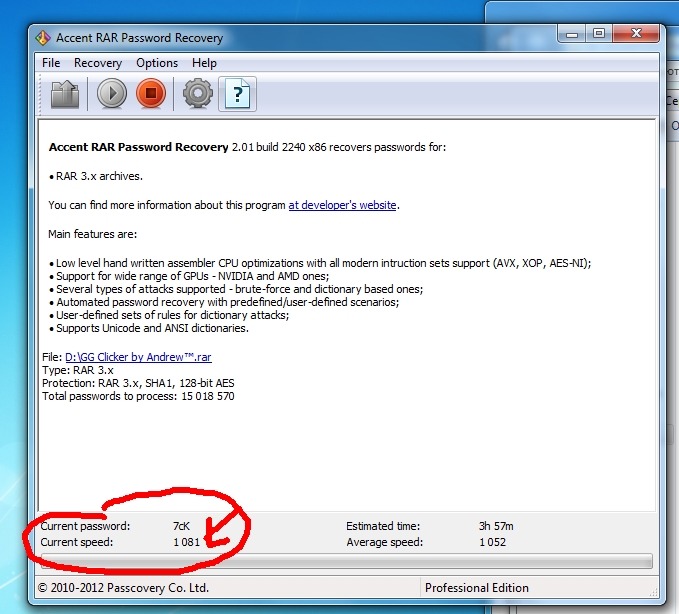Stop the recovery with red stop icon
Image resolution: width=679 pixels, height=614 pixels.
pyautogui.click(x=151, y=94)
